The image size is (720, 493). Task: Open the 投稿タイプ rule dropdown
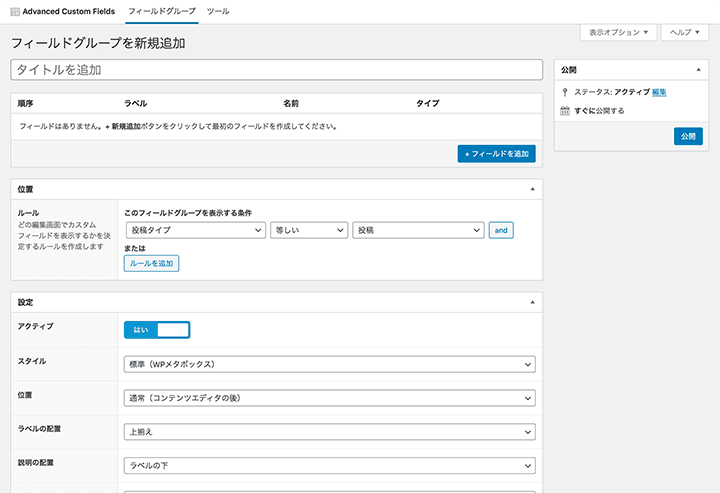pos(196,230)
